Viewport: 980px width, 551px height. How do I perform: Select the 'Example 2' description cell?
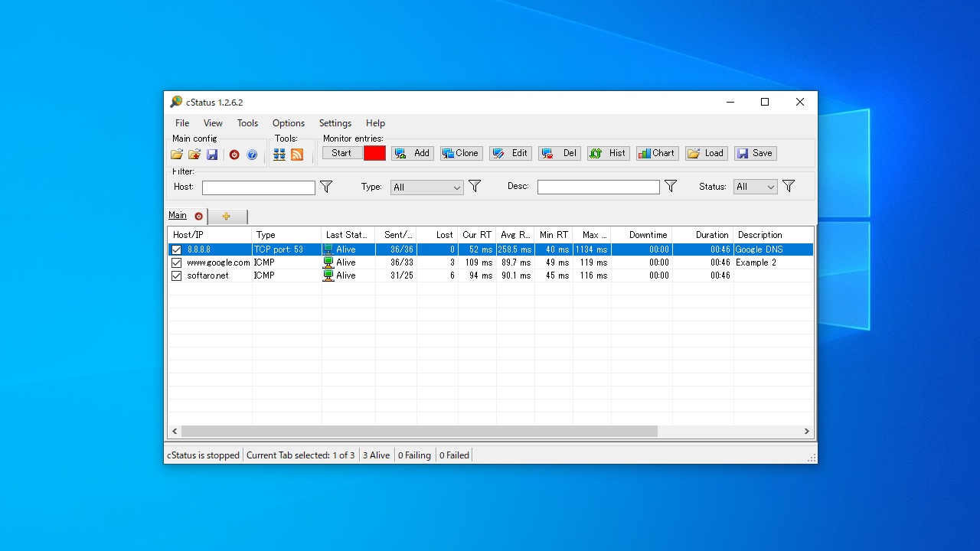773,262
